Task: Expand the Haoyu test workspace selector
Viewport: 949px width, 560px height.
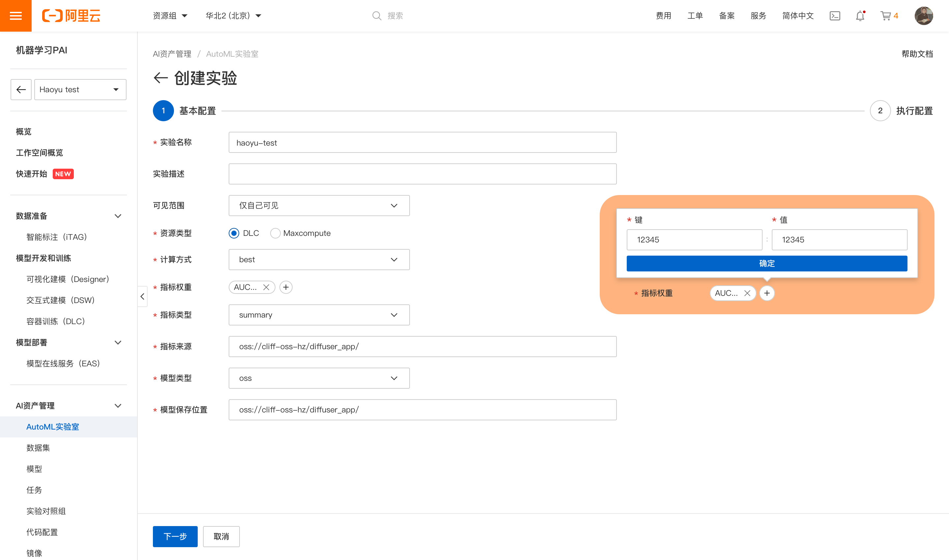Action: tap(80, 89)
